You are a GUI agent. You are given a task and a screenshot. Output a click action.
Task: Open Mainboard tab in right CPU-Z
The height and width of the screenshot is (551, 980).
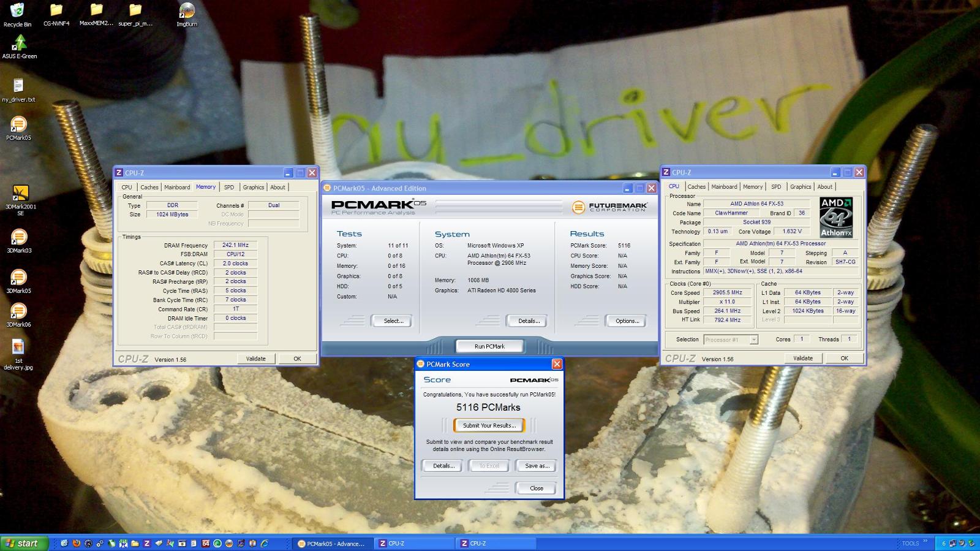(x=724, y=186)
